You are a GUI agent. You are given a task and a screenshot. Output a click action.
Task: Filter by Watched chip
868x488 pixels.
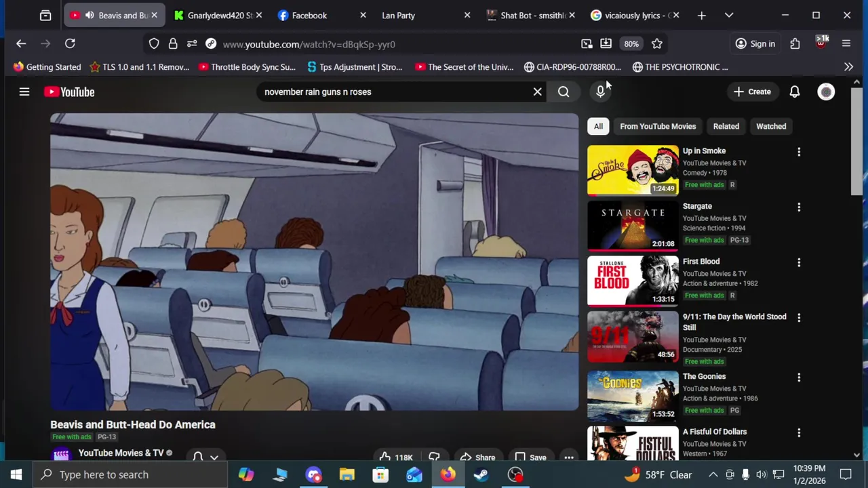coord(771,126)
